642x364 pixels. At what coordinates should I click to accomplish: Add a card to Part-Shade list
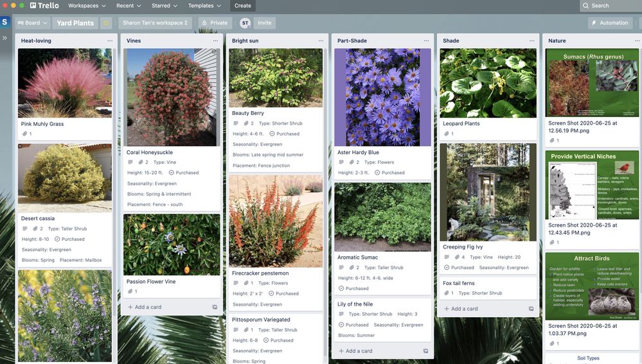[x=355, y=351]
